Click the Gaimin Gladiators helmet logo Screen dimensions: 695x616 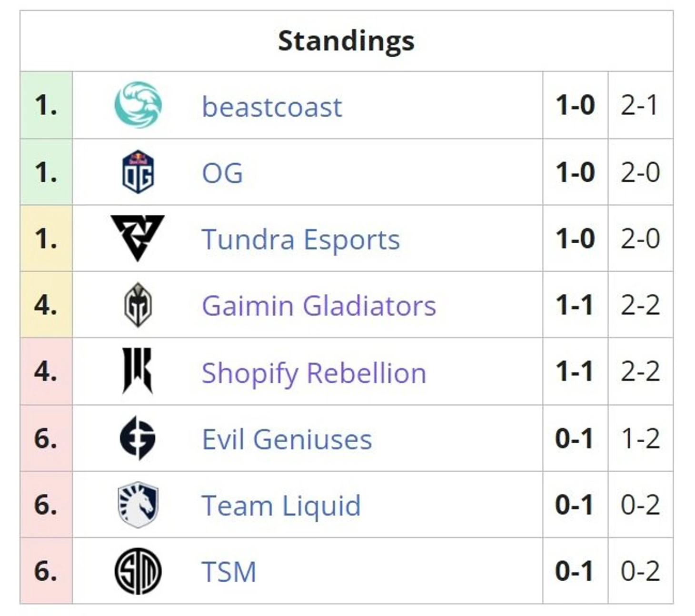138,305
